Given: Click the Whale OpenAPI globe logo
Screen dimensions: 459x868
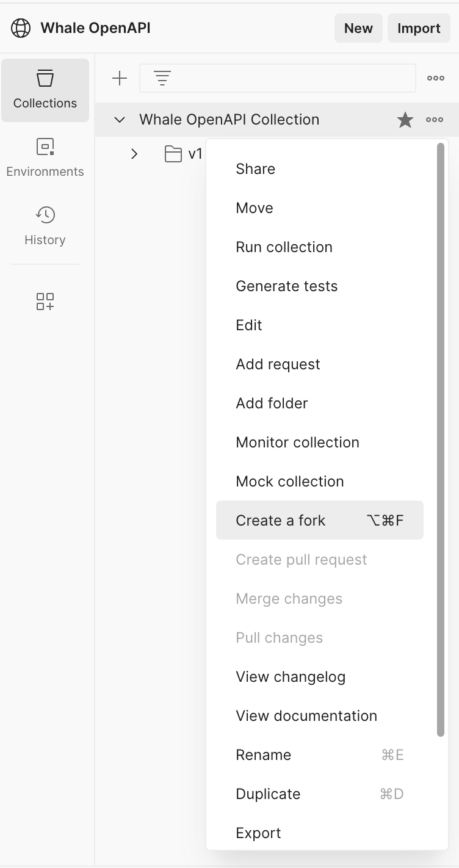Looking at the screenshot, I should (x=20, y=28).
